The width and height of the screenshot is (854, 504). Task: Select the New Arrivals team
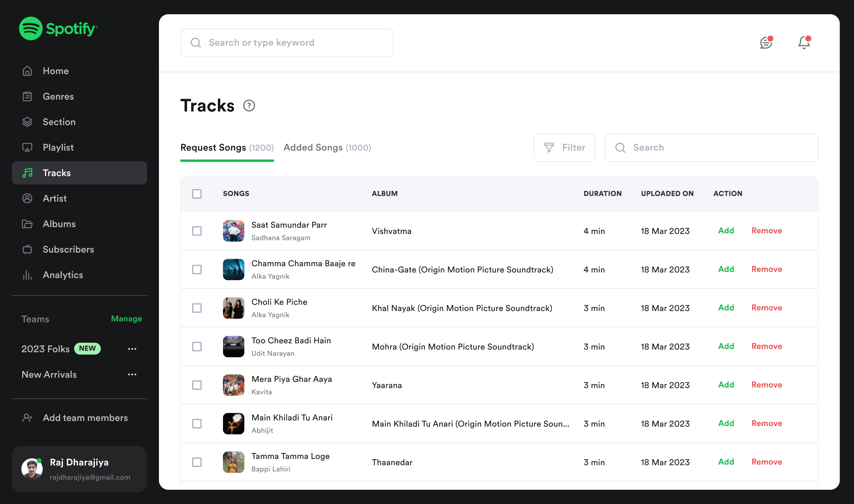coord(49,375)
